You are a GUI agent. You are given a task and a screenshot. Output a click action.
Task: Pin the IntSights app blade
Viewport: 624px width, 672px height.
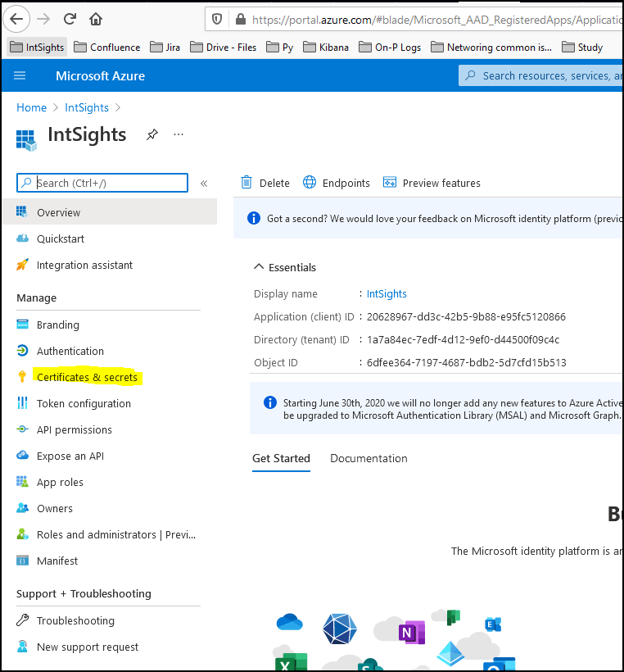coord(151,134)
